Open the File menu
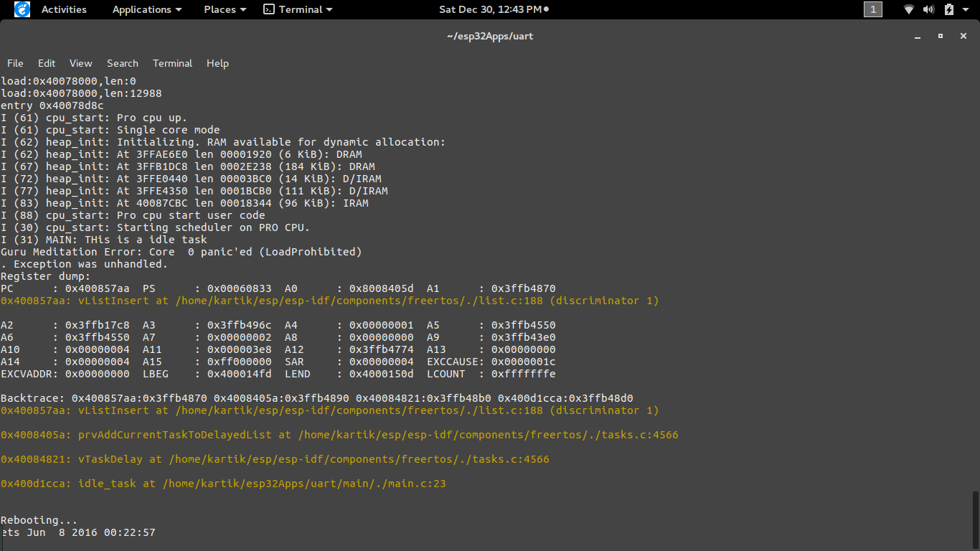 [15, 63]
